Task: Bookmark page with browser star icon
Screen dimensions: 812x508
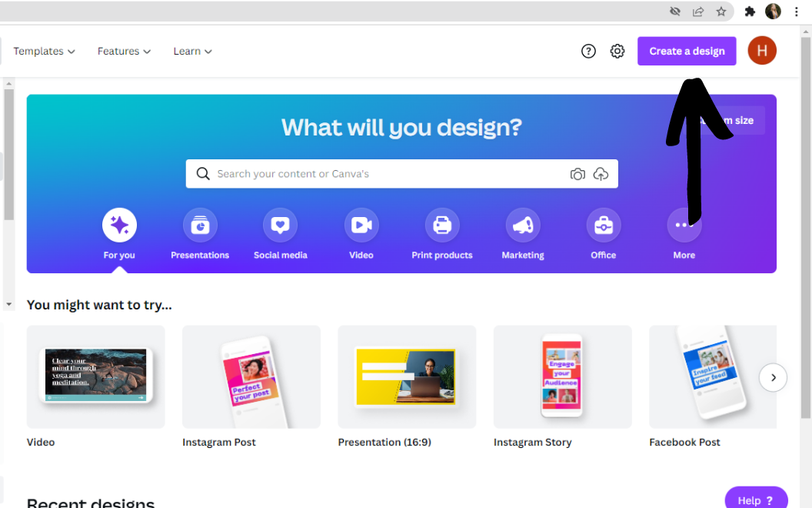Action: pyautogui.click(x=720, y=12)
